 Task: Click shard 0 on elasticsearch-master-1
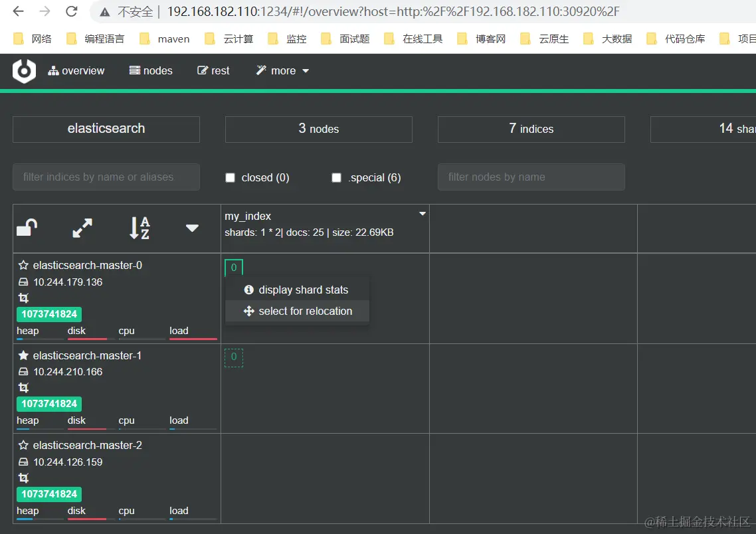coord(233,357)
